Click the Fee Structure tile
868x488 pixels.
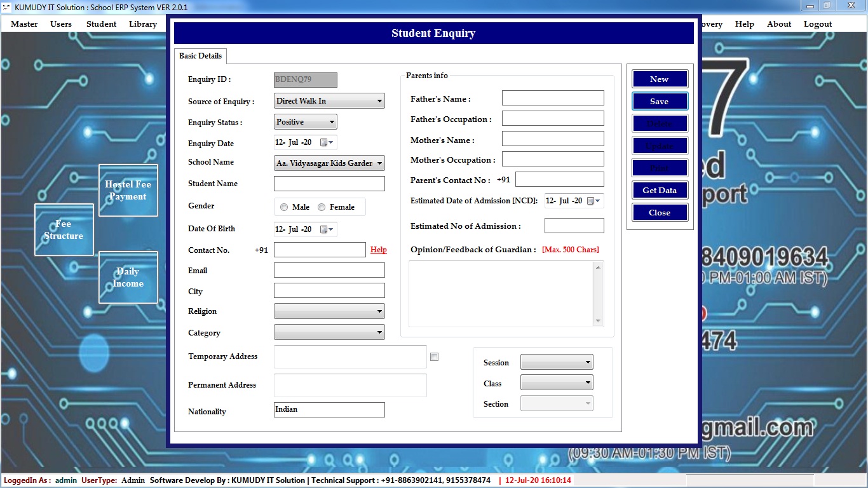point(64,229)
